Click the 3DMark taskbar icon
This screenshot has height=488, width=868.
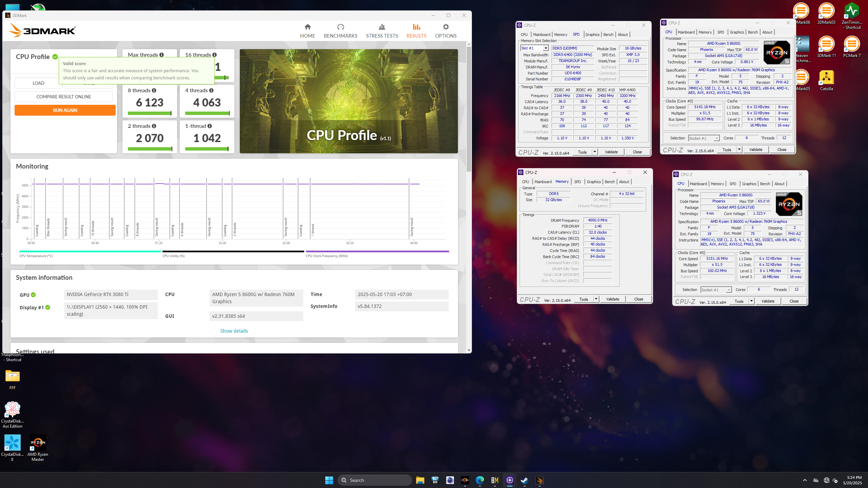539,480
